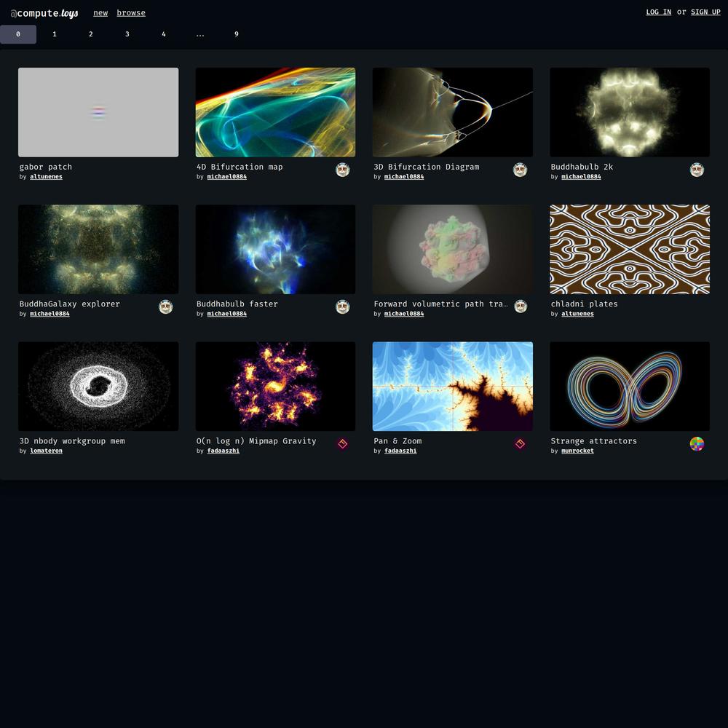
Task: Open the compute.toys home logo
Action: coord(44,13)
